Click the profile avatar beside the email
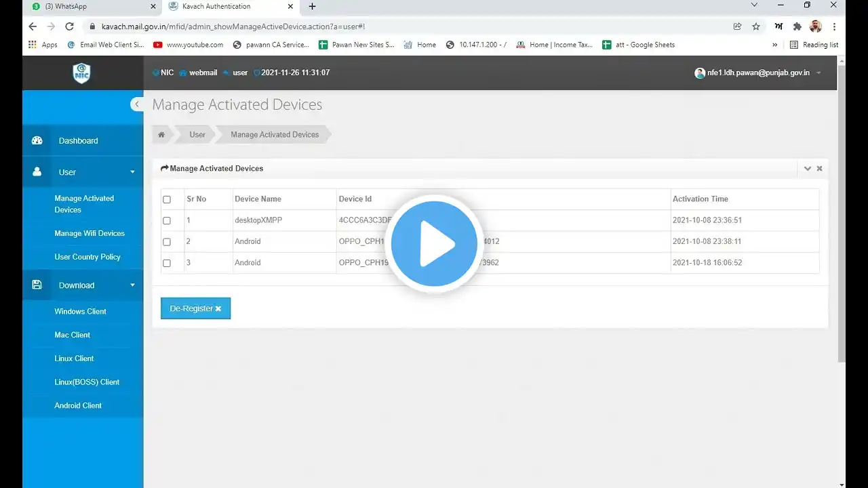Image resolution: width=868 pixels, height=488 pixels. [x=700, y=73]
